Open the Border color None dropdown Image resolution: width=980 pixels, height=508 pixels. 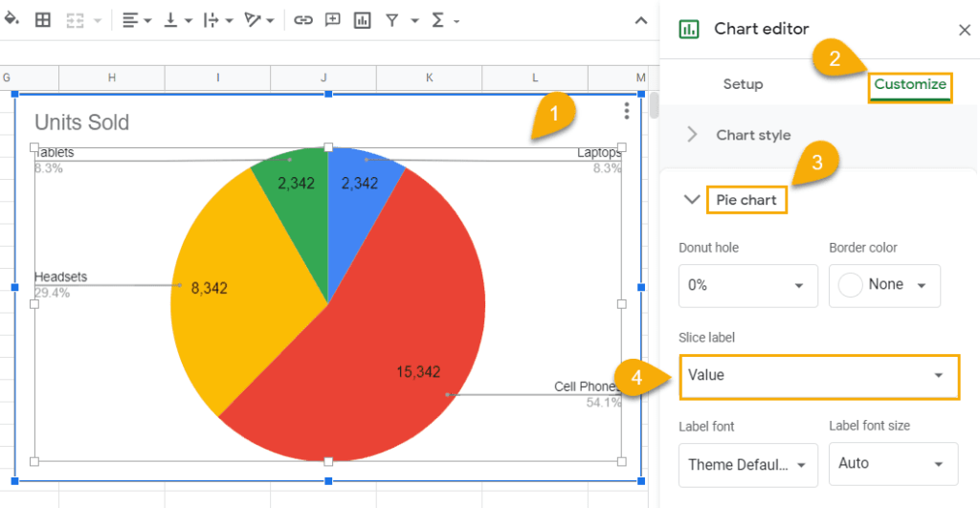click(884, 285)
